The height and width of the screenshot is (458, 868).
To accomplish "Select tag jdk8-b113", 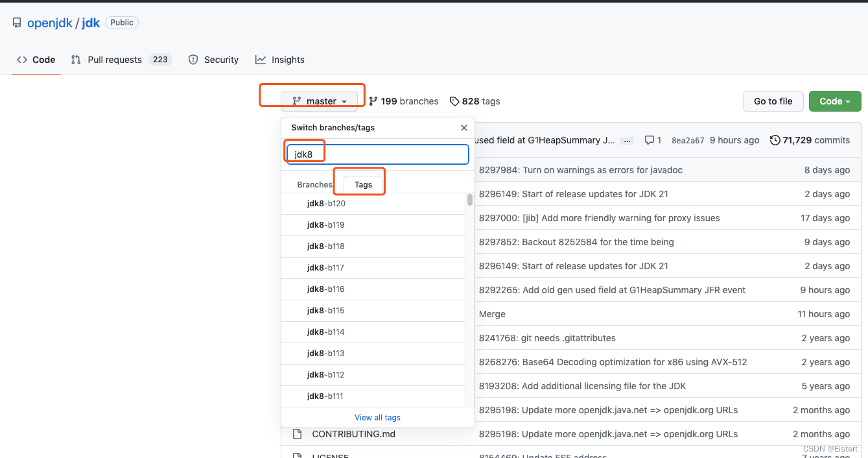I will tap(373, 354).
